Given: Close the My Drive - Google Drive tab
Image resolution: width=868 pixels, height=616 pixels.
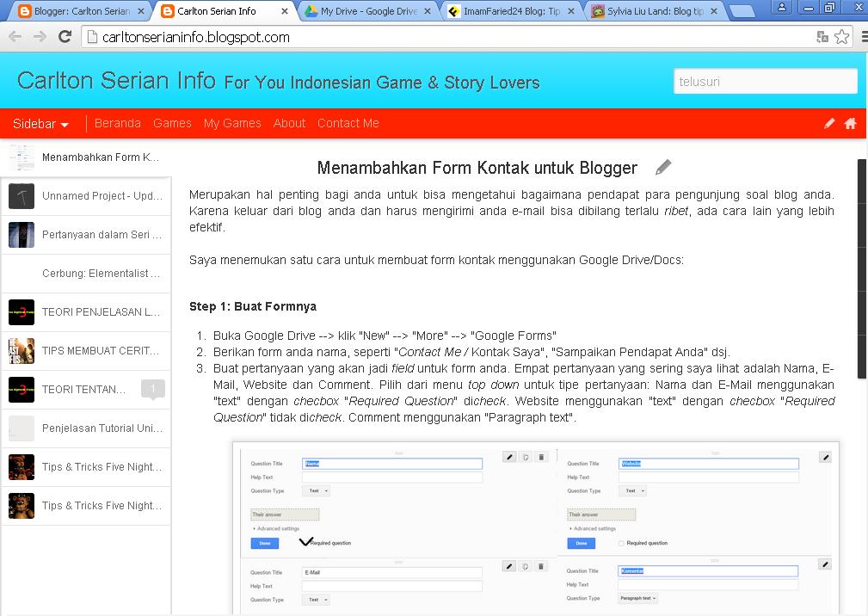Looking at the screenshot, I should 428,11.
